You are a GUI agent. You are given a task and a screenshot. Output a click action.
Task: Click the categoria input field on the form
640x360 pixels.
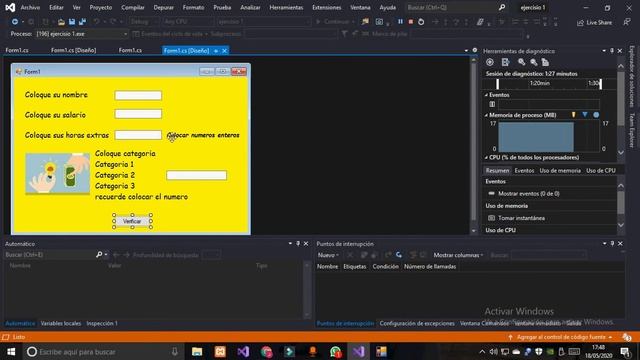tap(197, 176)
